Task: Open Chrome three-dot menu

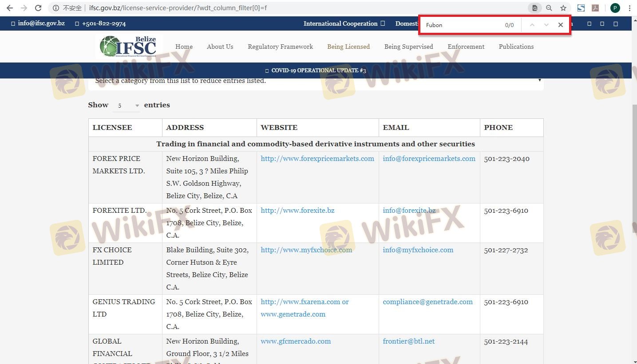Action: pos(629,8)
